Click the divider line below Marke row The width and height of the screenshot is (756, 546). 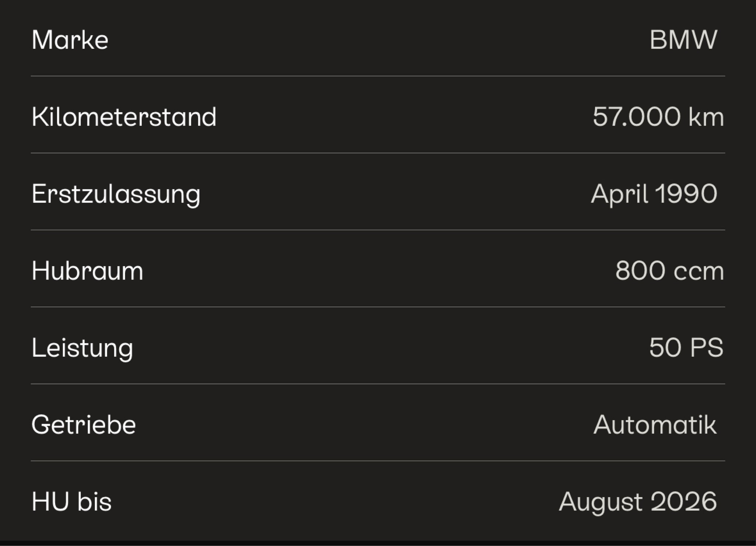click(x=378, y=76)
